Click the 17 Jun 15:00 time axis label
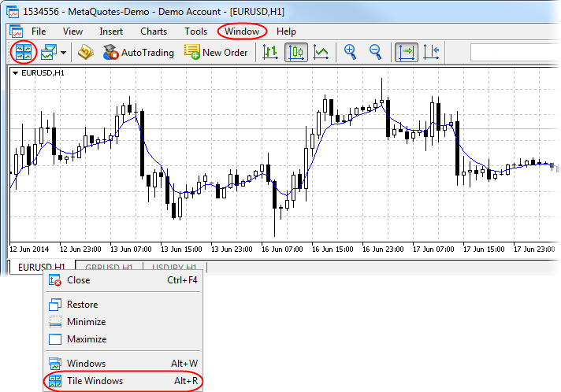Screen dimensions: 561x392 484,249
